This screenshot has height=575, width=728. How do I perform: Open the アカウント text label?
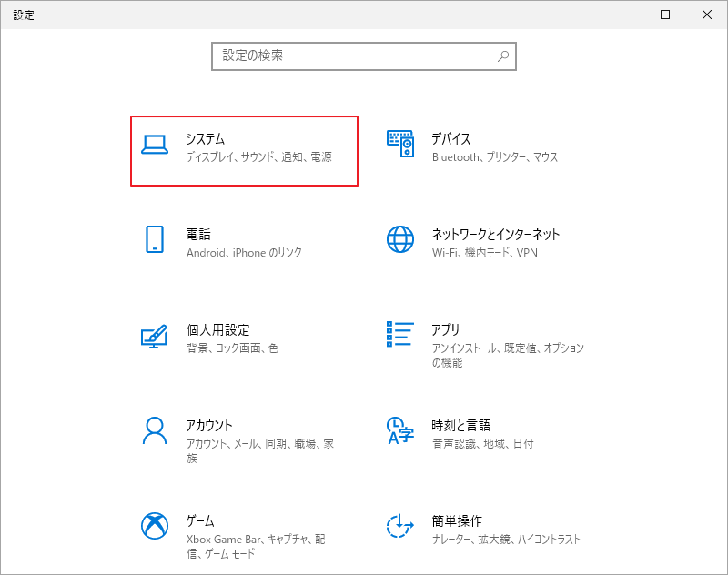pyautogui.click(x=209, y=425)
